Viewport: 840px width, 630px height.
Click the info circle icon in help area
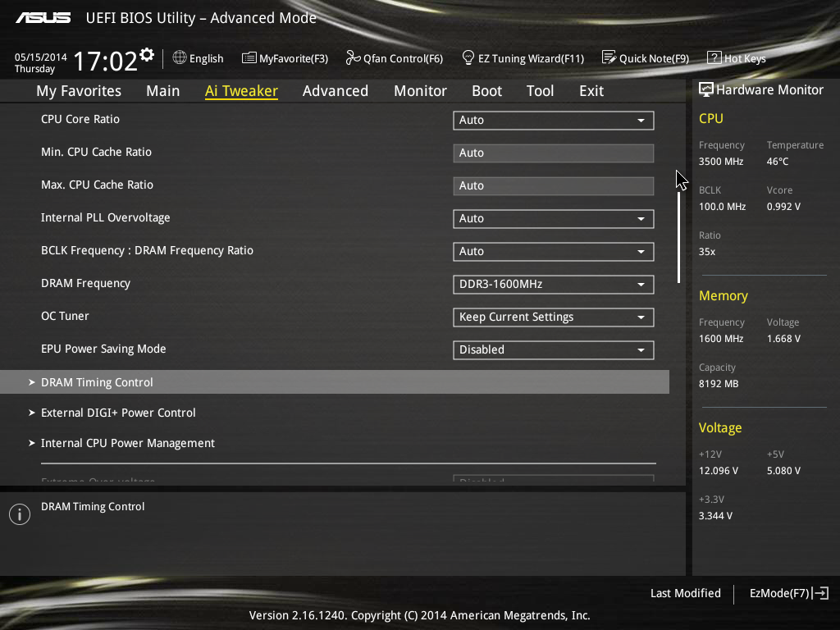(20, 514)
